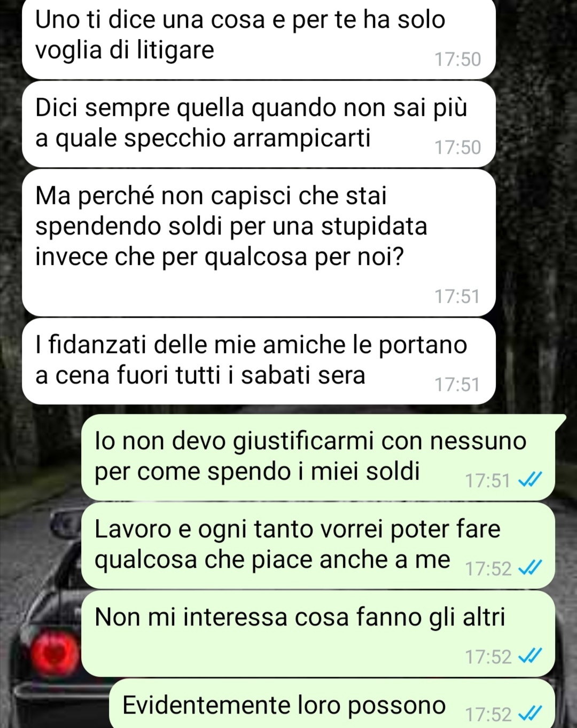Tap the 17:51 timestamp on the 'sabati sera' message

457,385
